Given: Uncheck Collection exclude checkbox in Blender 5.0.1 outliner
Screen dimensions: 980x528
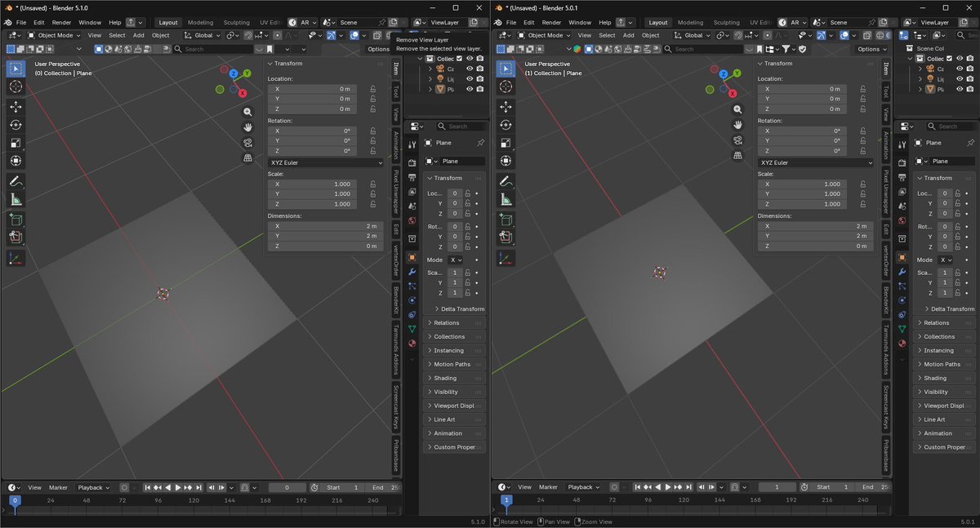Looking at the screenshot, I should coord(949,59).
